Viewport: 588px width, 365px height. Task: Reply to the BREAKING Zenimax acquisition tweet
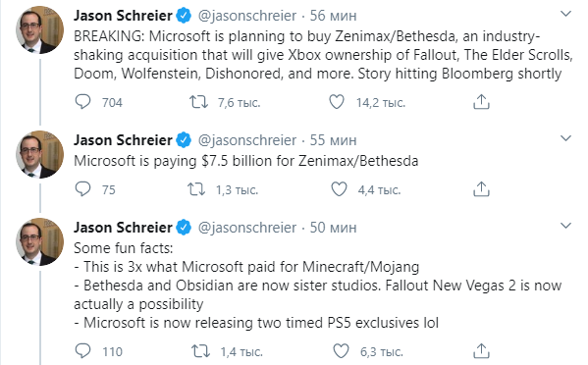(x=82, y=102)
